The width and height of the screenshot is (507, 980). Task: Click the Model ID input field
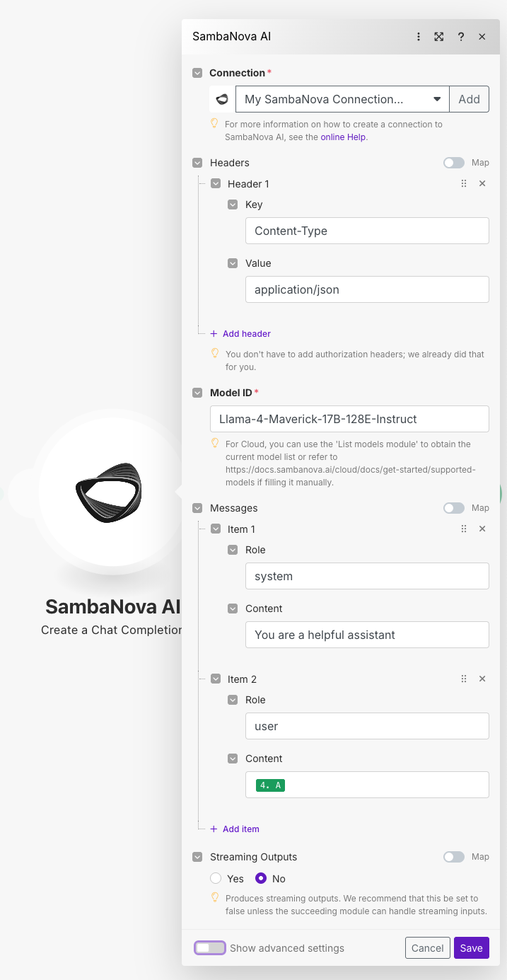(x=349, y=419)
